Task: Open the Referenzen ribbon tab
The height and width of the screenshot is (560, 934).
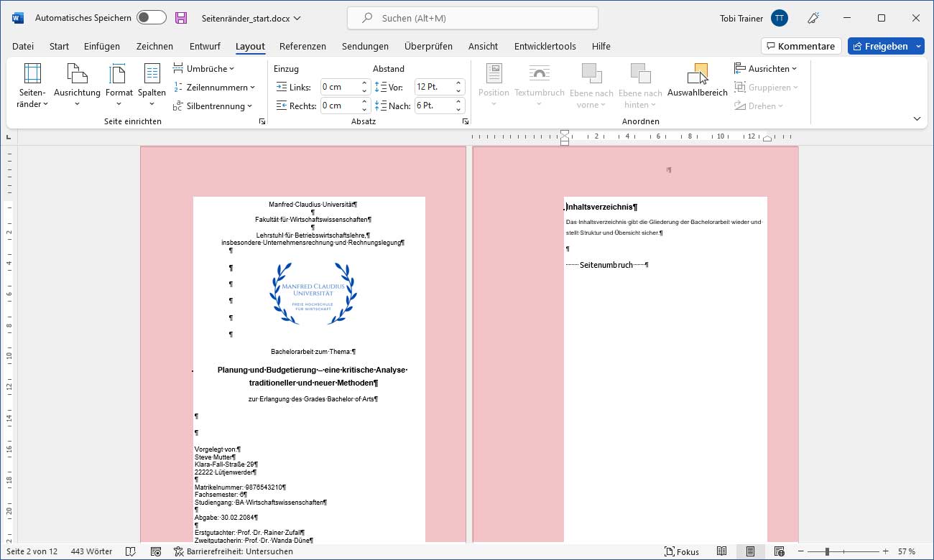Action: point(302,46)
